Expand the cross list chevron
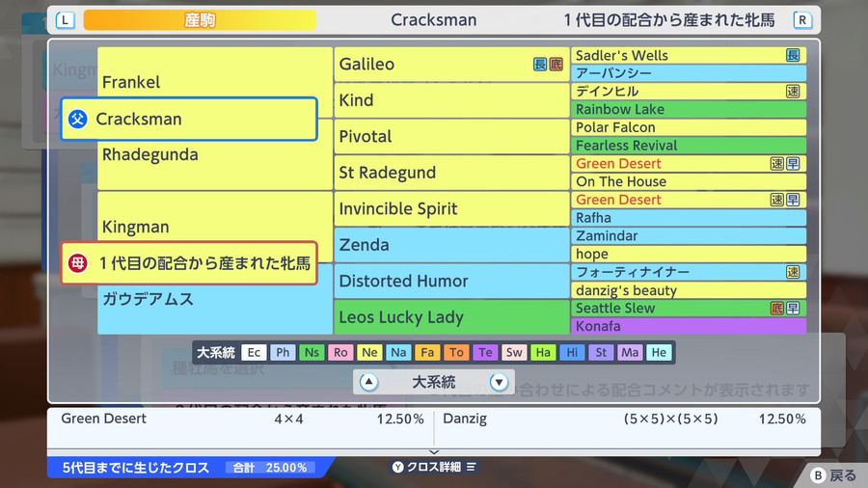The width and height of the screenshot is (868, 488). tap(434, 452)
